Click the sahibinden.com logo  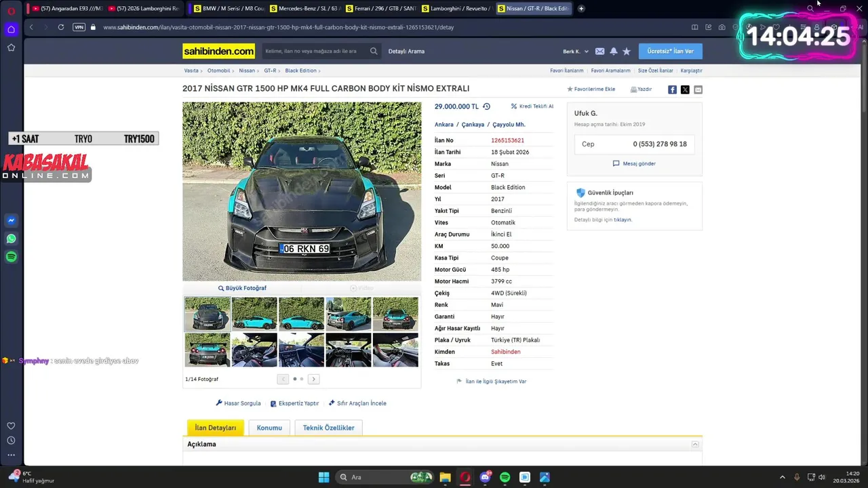(218, 51)
